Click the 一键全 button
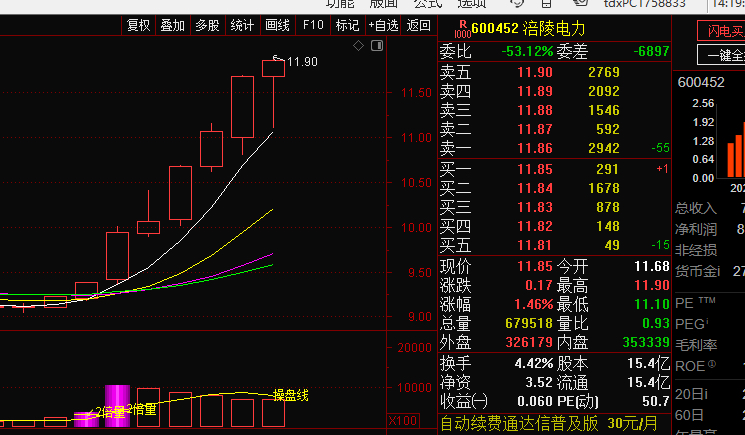 pos(721,55)
